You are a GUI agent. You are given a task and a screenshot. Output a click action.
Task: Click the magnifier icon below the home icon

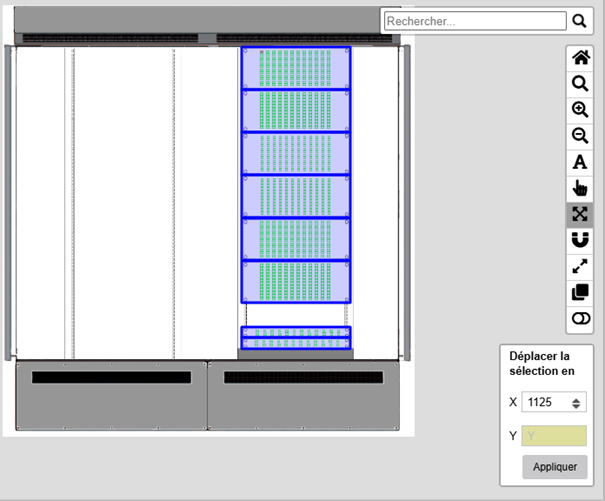tap(580, 84)
